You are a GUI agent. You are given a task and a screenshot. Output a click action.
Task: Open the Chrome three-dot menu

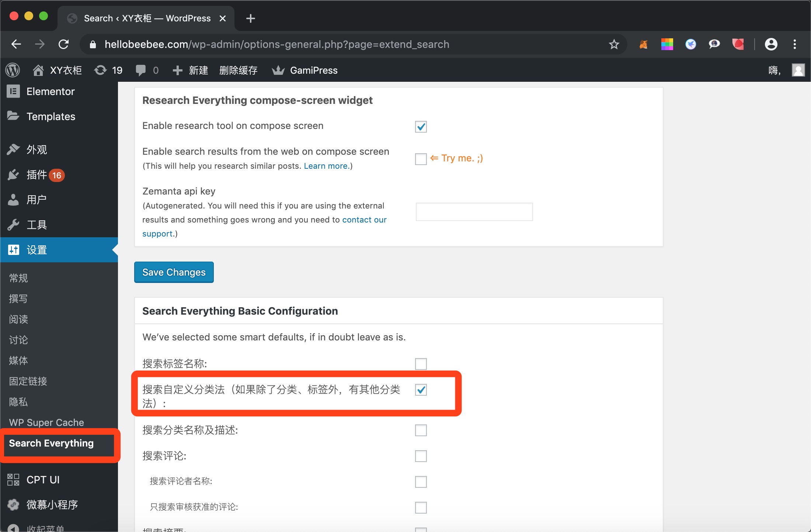(x=795, y=45)
